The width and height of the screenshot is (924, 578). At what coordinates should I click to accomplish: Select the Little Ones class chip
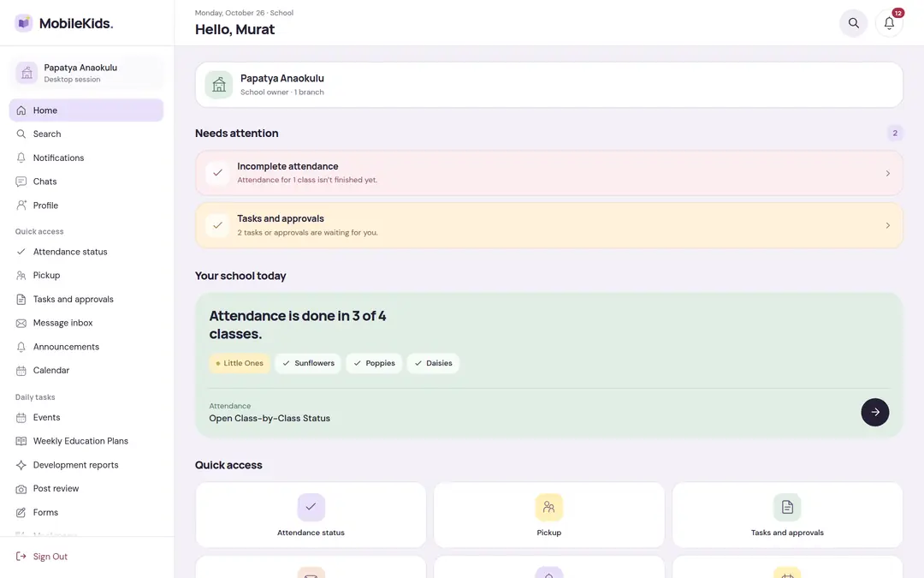[x=240, y=363]
